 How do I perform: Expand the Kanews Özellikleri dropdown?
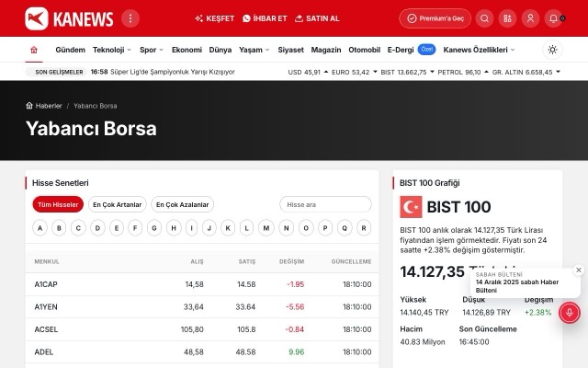coord(479,50)
